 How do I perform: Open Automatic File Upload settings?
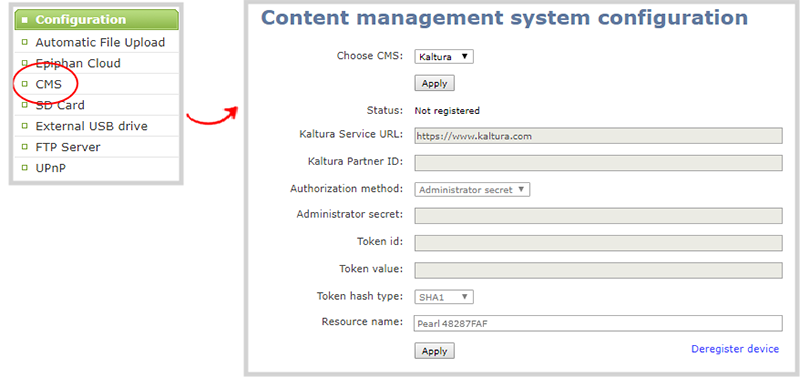point(100,42)
